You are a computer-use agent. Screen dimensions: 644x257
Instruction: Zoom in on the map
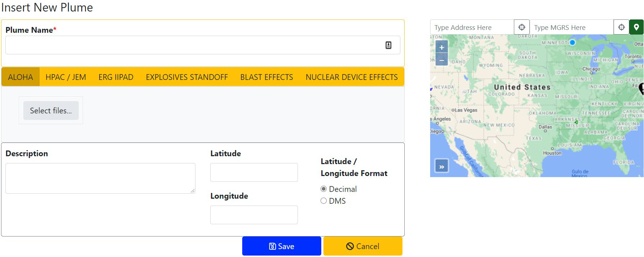(x=442, y=48)
